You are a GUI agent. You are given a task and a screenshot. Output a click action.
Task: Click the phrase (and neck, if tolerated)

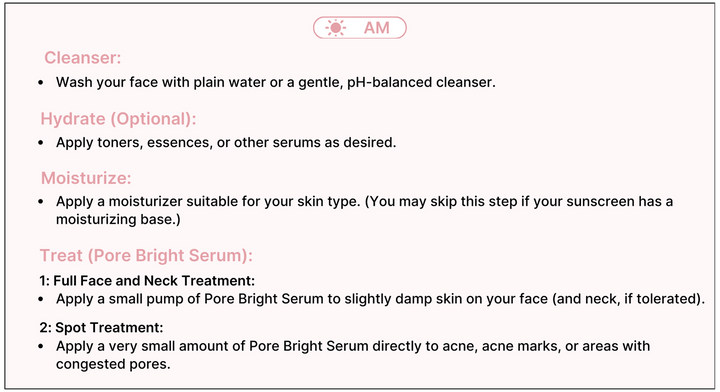coord(628,299)
